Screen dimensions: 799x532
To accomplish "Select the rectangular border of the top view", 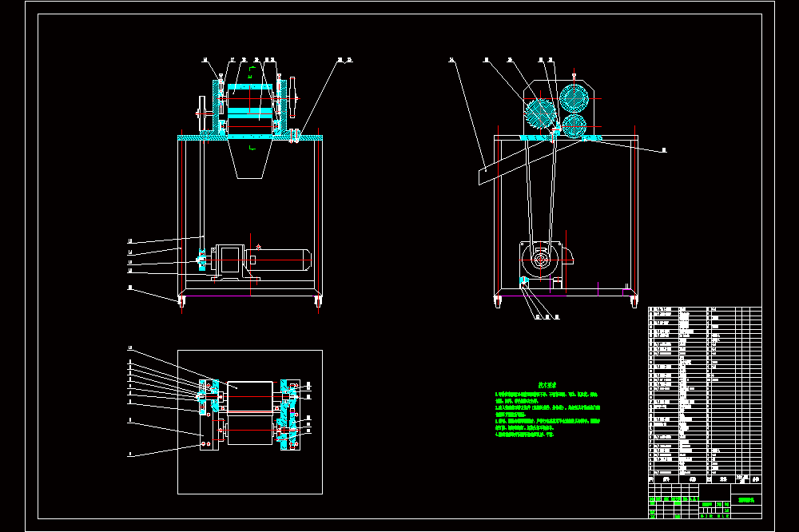I will coord(249,422).
